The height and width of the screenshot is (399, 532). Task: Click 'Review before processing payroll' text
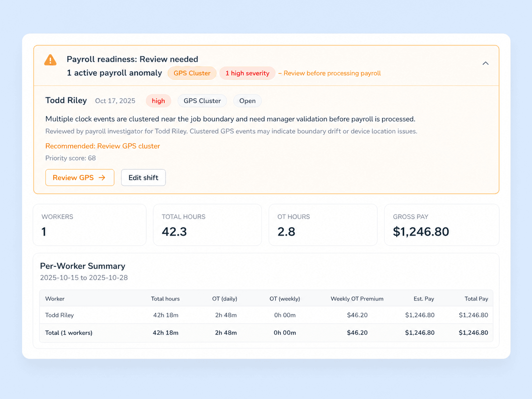pos(332,73)
